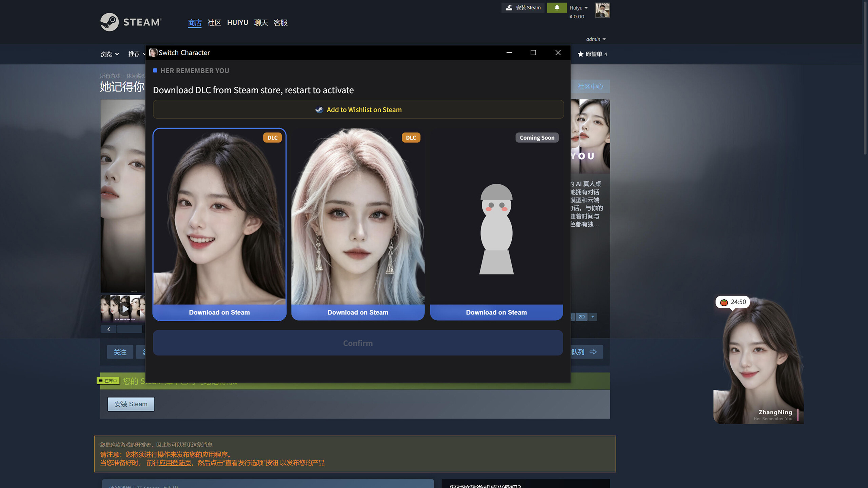Click the ¥ 0.00 wallet balance

click(x=577, y=17)
